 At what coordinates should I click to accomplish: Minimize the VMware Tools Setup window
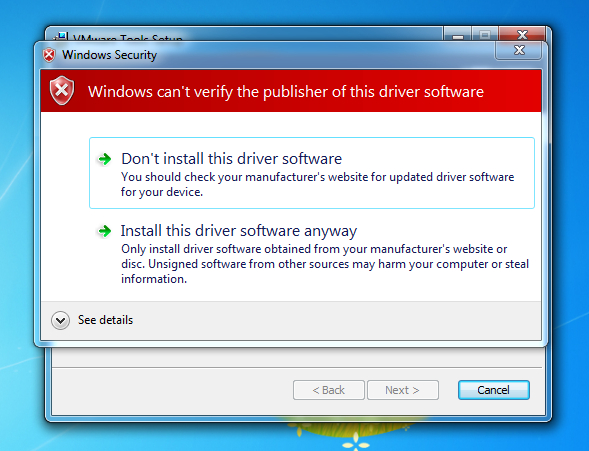click(457, 35)
